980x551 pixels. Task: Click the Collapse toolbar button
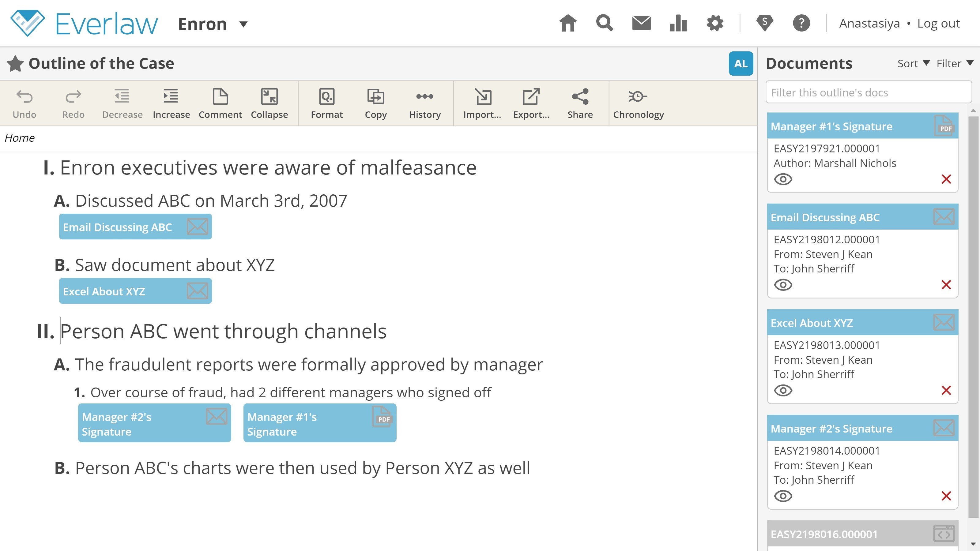(269, 103)
